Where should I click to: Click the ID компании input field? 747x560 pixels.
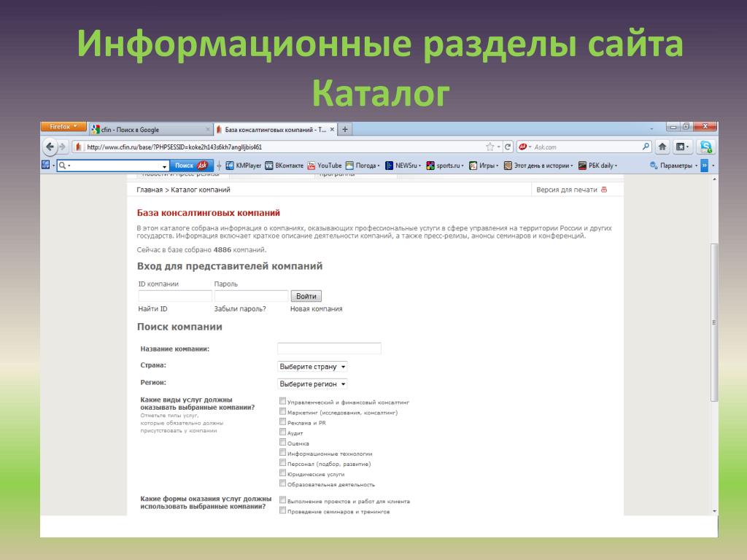point(175,296)
